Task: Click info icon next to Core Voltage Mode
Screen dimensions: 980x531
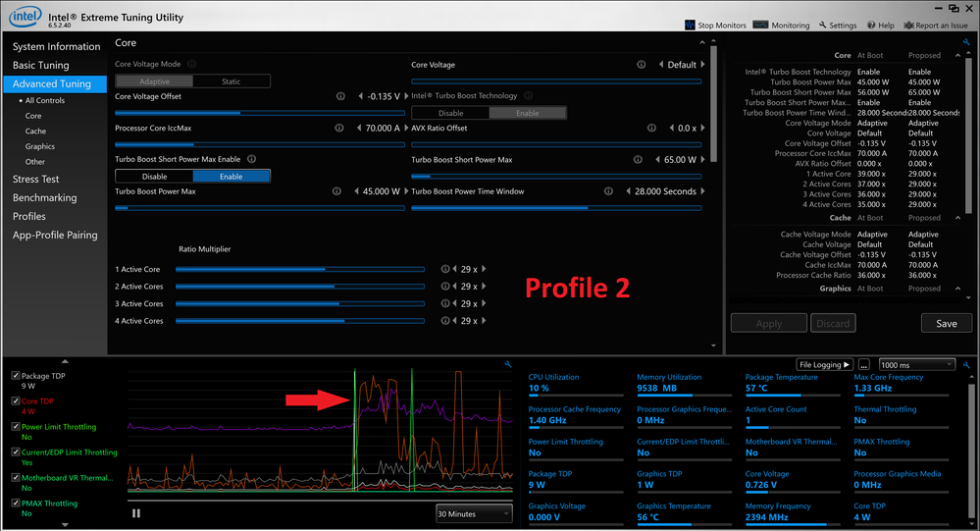Action: pos(192,64)
